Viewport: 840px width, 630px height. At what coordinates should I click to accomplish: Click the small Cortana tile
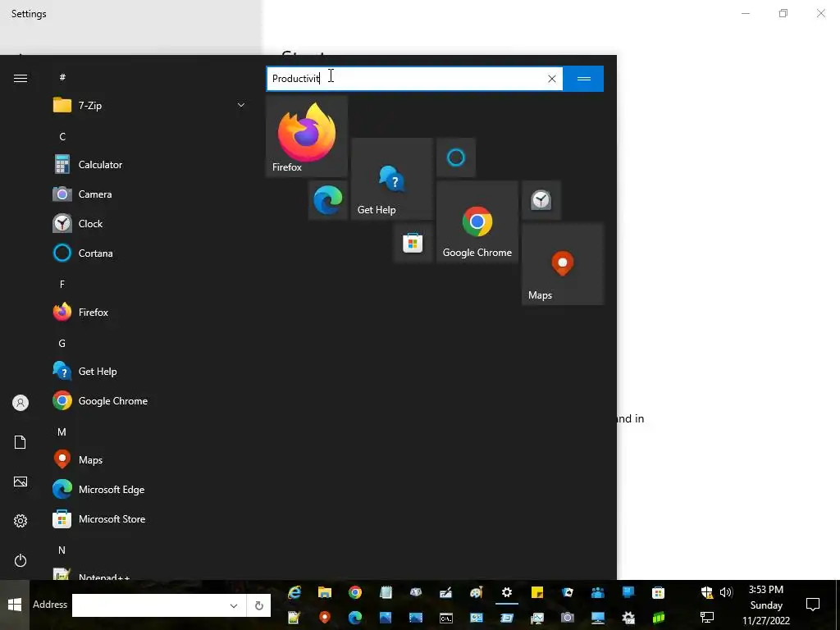(x=456, y=157)
